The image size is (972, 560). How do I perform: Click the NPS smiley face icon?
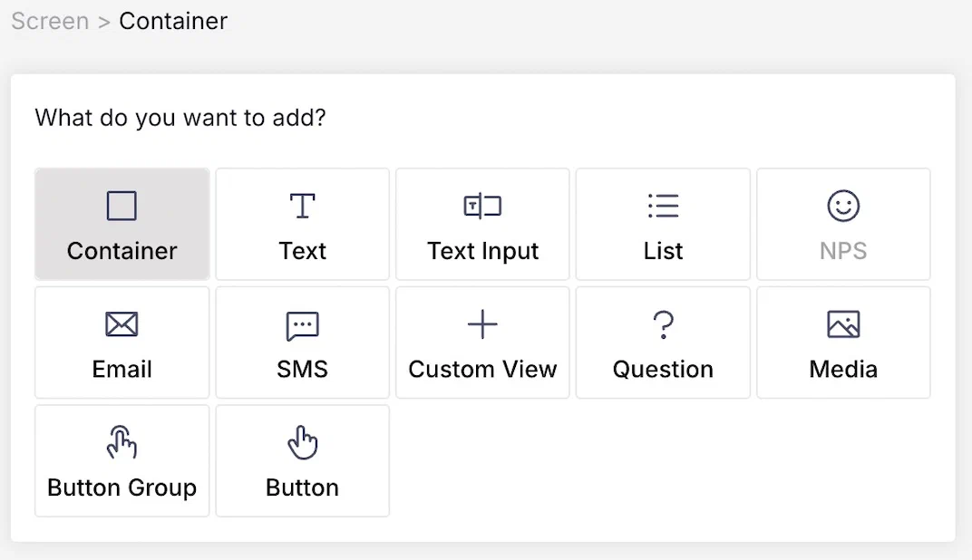point(843,206)
